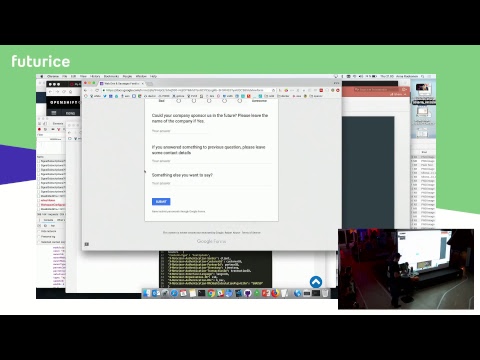Viewport: 480px width, 360px height.
Task: Open Google Chrome from the Dock
Action: [211, 293]
